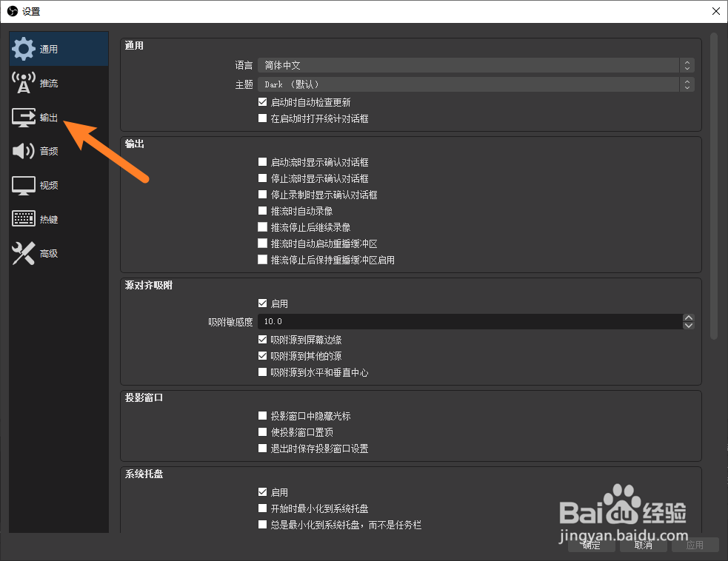Click the General gear icon in sidebar
The image size is (728, 561).
[23, 49]
